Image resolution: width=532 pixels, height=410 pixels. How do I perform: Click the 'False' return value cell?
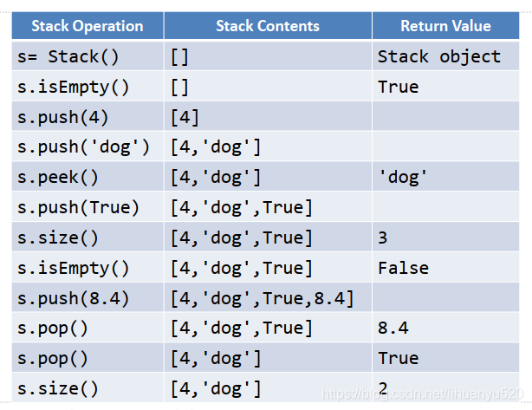coord(403,268)
